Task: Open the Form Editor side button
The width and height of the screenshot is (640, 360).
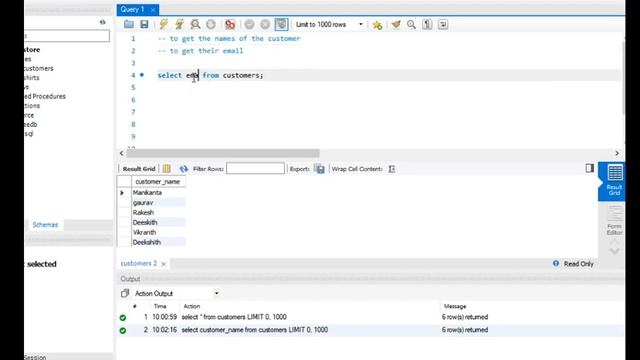Action: coord(614,220)
